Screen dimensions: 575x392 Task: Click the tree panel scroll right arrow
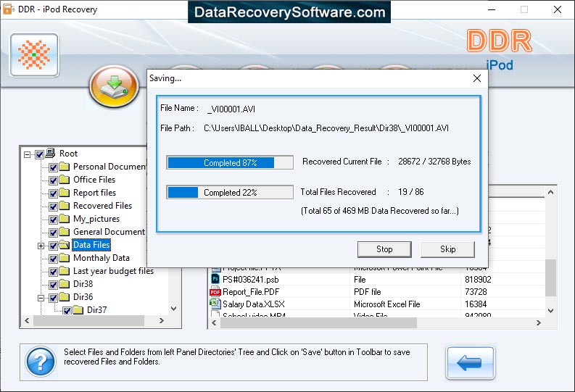click(x=162, y=320)
